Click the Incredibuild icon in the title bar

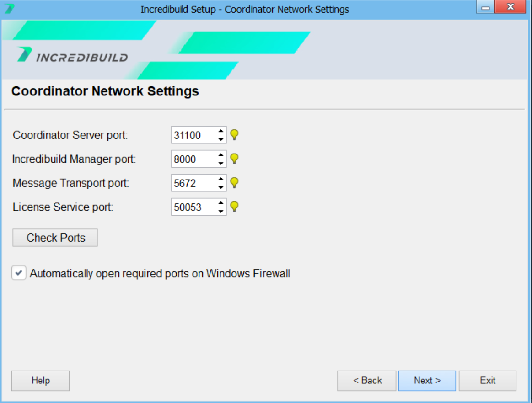tap(9, 9)
